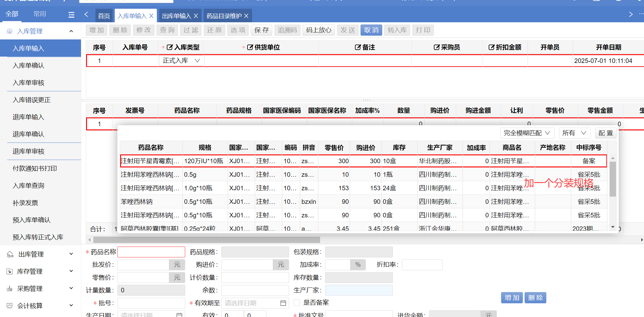This screenshot has width=644, height=317.
Task: Click the 药品名称 input field
Action: click(x=151, y=252)
